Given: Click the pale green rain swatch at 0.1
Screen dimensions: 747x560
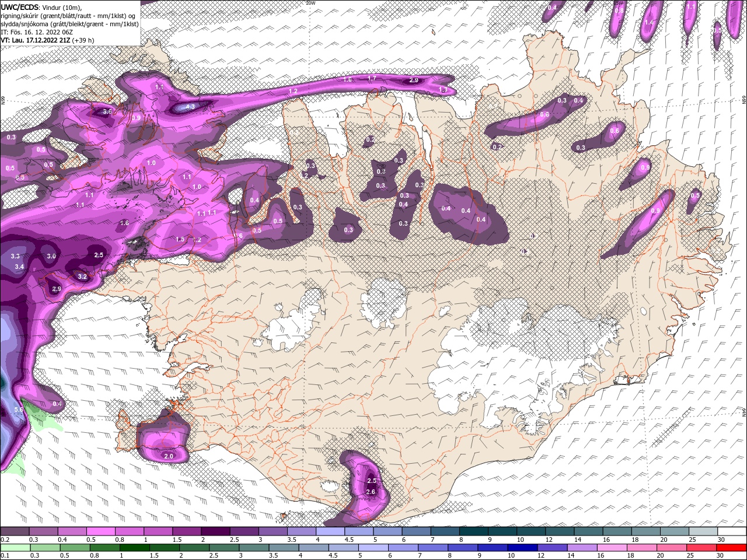Looking at the screenshot, I should pyautogui.click(x=15, y=547).
